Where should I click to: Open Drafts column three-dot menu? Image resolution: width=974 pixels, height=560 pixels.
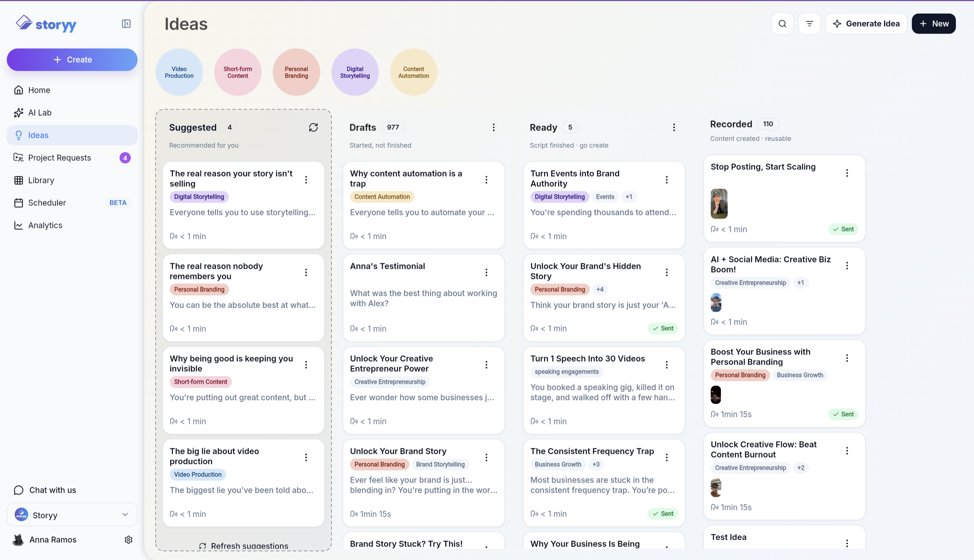click(x=494, y=127)
